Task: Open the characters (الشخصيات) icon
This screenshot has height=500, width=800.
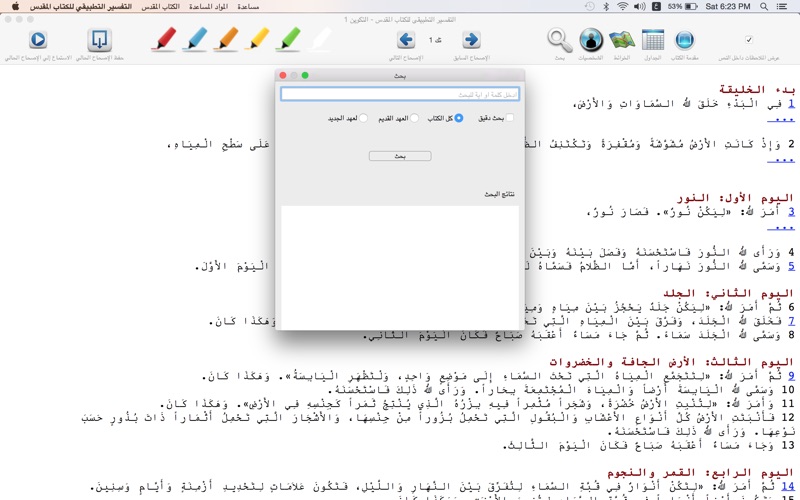Action: [591, 39]
